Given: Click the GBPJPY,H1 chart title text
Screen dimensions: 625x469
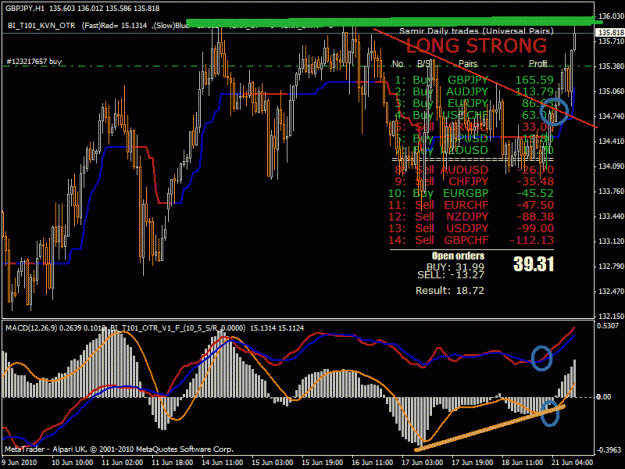Looking at the screenshot, I should (x=25, y=8).
